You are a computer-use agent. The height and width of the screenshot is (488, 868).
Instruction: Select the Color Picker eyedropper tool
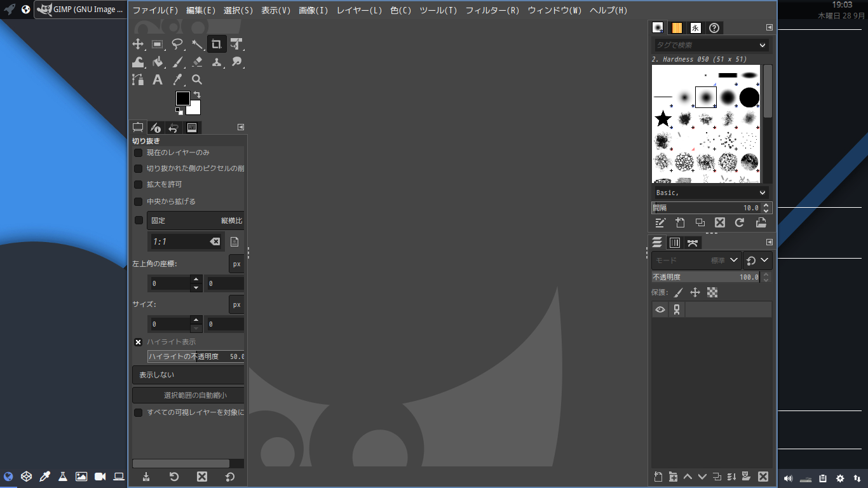tap(177, 79)
